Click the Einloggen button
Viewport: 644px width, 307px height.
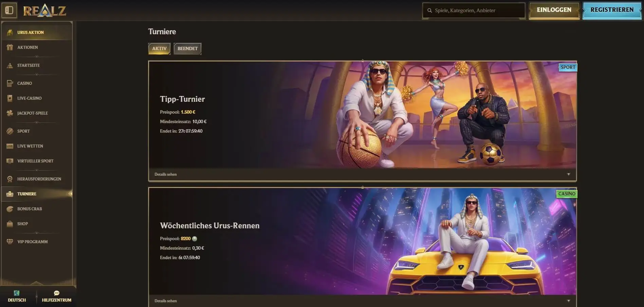pos(554,10)
